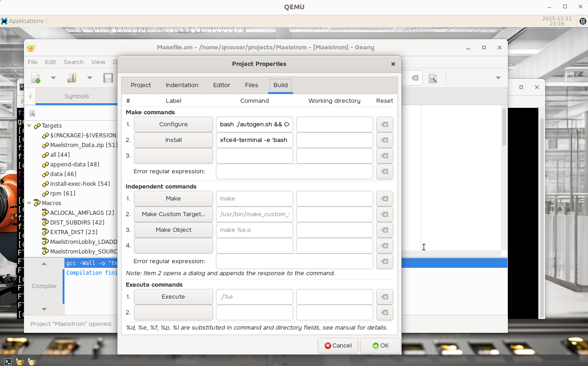
Task: Click the find magnifier icon in toolbar
Action: pos(432,78)
